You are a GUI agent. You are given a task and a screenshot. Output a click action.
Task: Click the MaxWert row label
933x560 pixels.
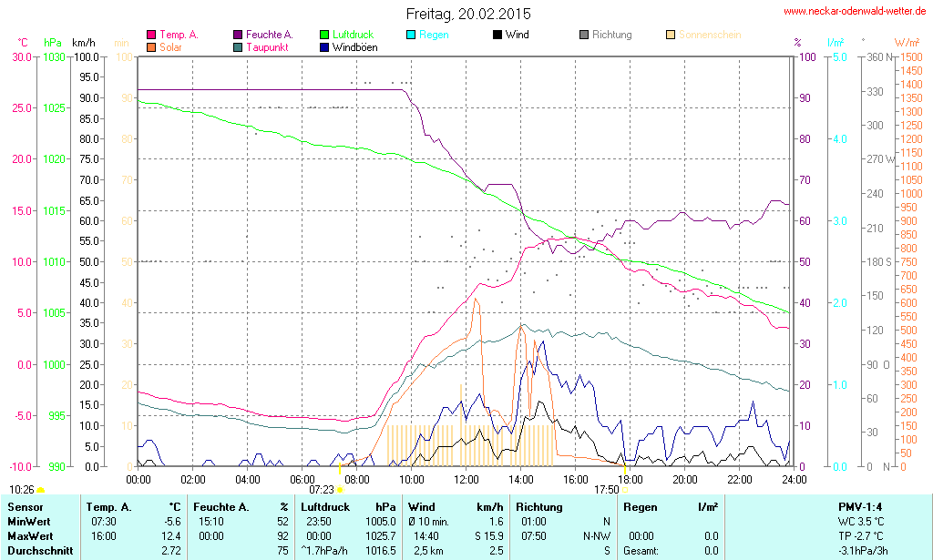click(30, 535)
